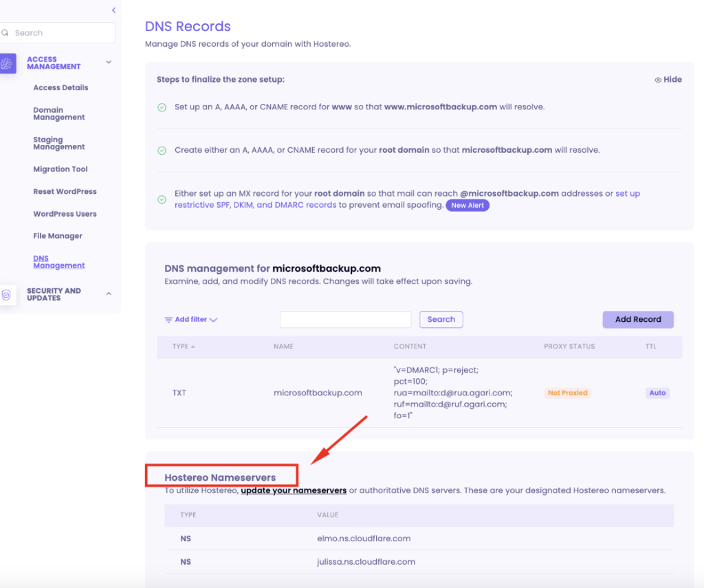Click the check icon for MX record step

point(162,199)
